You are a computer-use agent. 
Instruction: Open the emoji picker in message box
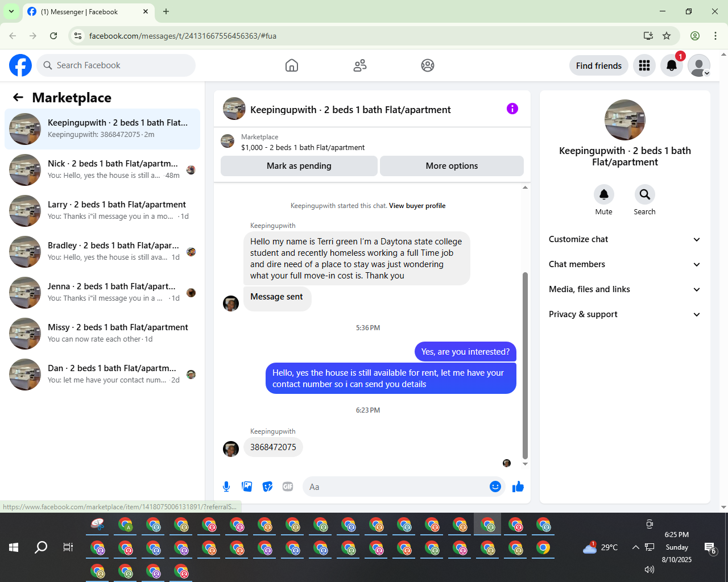click(x=495, y=487)
